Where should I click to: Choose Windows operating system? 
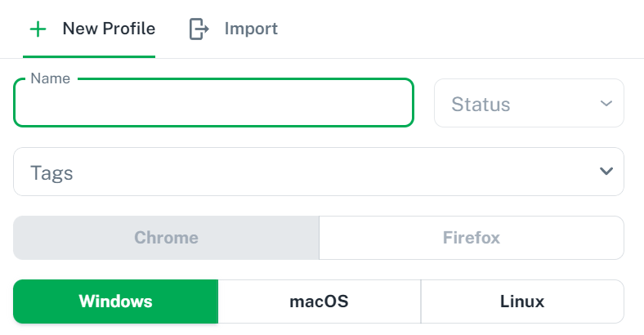(116, 301)
